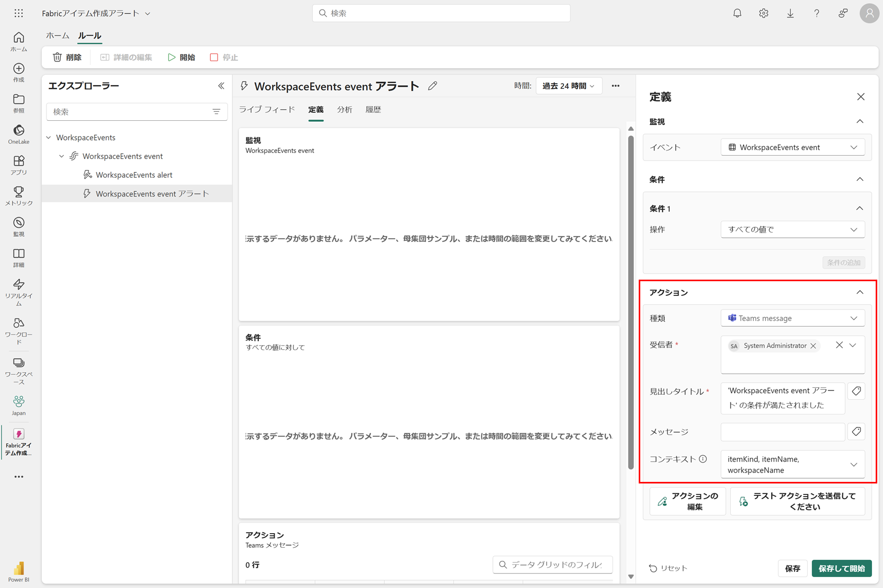This screenshot has width=883, height=588.
Task: Open the 過去 24 時間 time range dropdown
Action: tap(569, 86)
